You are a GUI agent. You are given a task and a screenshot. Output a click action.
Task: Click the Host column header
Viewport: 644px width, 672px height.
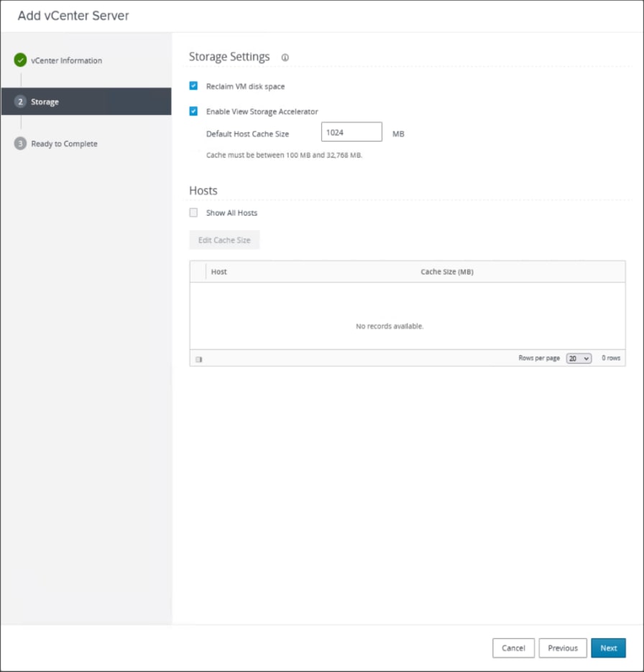coord(219,272)
